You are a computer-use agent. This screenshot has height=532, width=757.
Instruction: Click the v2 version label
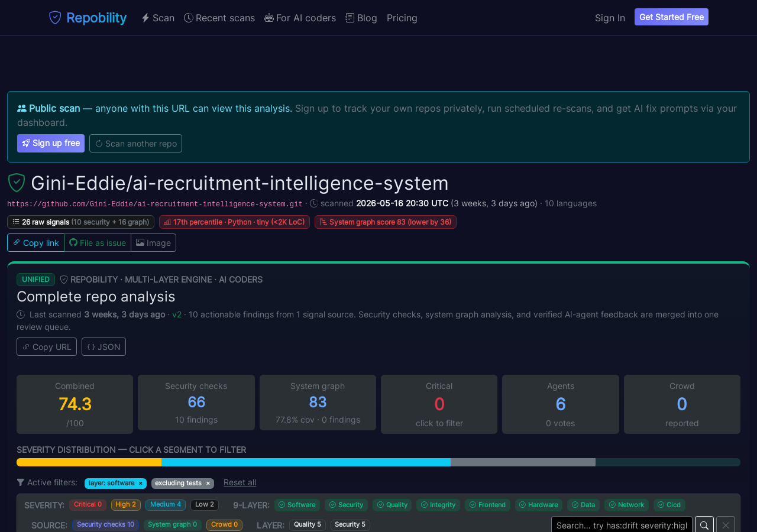pyautogui.click(x=177, y=314)
